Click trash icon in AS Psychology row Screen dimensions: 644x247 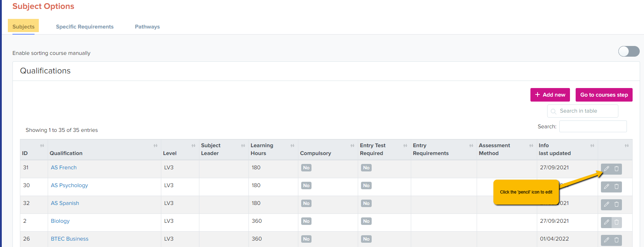tap(617, 186)
